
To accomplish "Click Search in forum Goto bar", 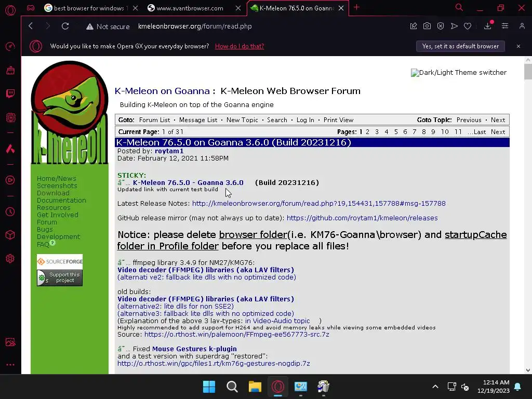I will (x=277, y=120).
